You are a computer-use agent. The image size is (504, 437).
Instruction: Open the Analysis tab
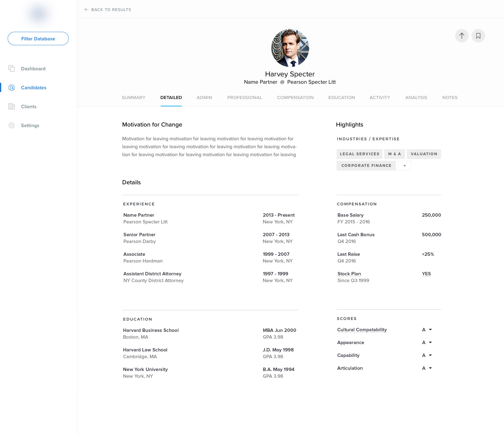click(x=416, y=97)
